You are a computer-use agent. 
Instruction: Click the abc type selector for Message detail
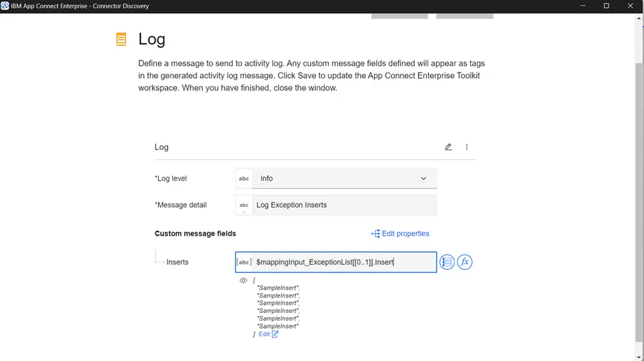[244, 206]
